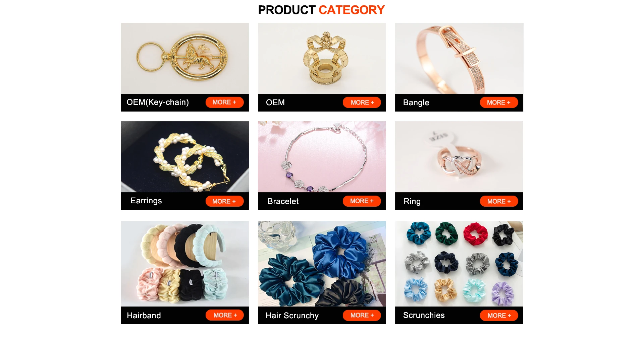Open the gold lion key-chain image

pos(185,58)
